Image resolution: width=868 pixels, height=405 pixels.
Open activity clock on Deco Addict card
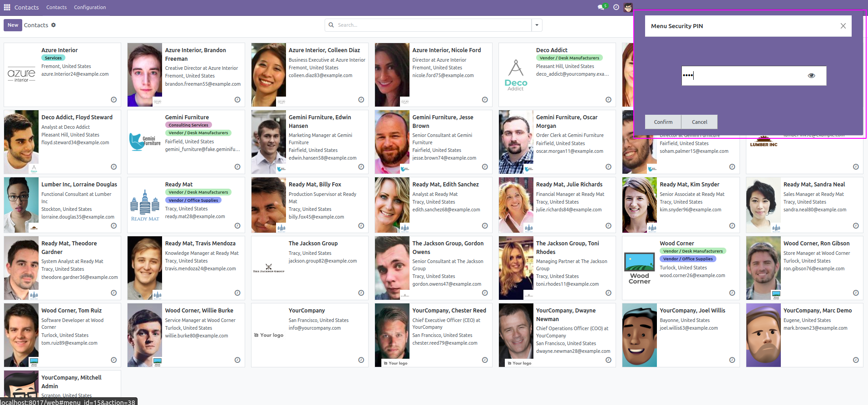(x=608, y=100)
